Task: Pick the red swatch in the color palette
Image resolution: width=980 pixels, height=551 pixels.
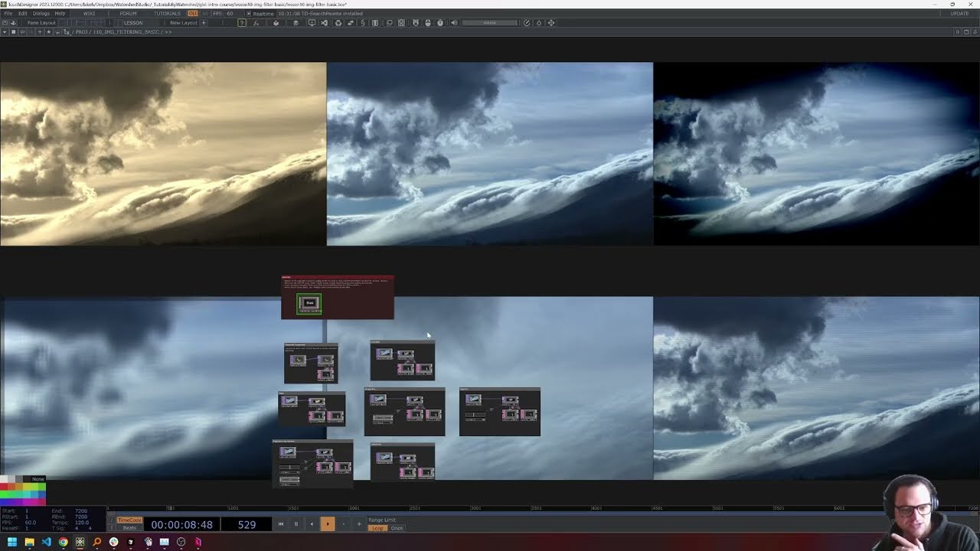Action: point(4,487)
